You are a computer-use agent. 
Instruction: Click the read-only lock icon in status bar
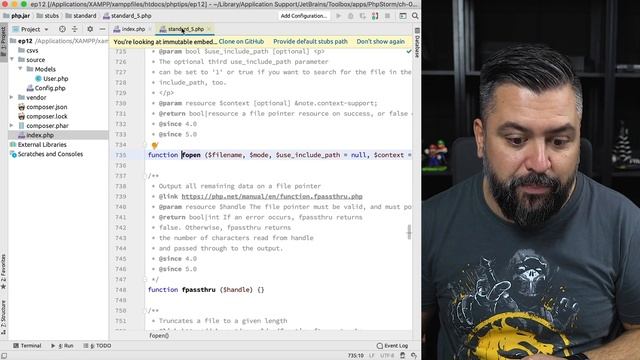pyautogui.click(x=402, y=356)
